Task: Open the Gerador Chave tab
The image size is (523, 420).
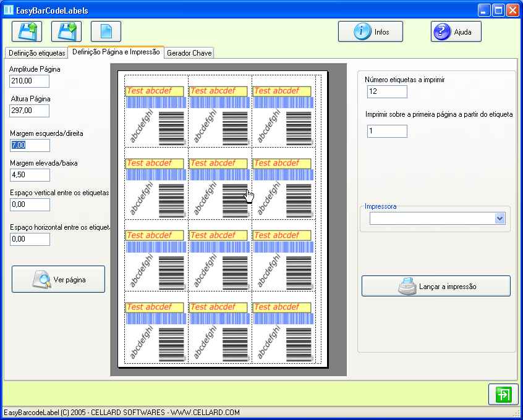Action: [189, 53]
